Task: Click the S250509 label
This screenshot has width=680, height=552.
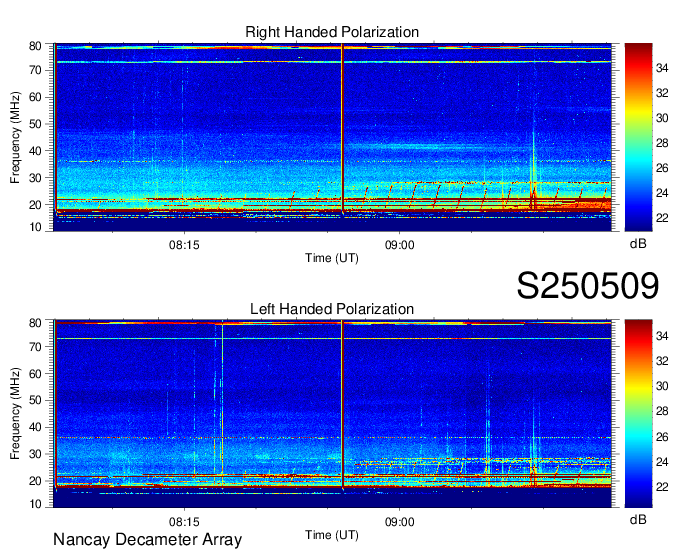Action: [588, 286]
